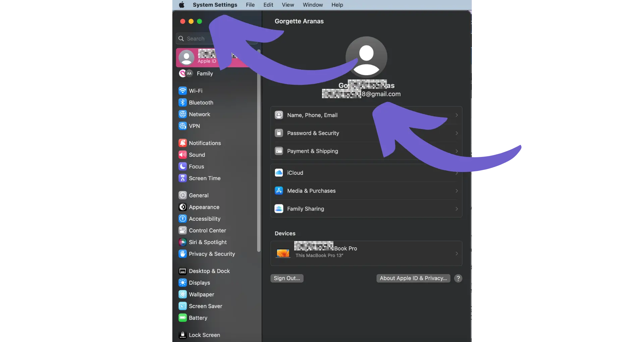Open the Notifications bell icon
The height and width of the screenshot is (342, 644).
(182, 143)
